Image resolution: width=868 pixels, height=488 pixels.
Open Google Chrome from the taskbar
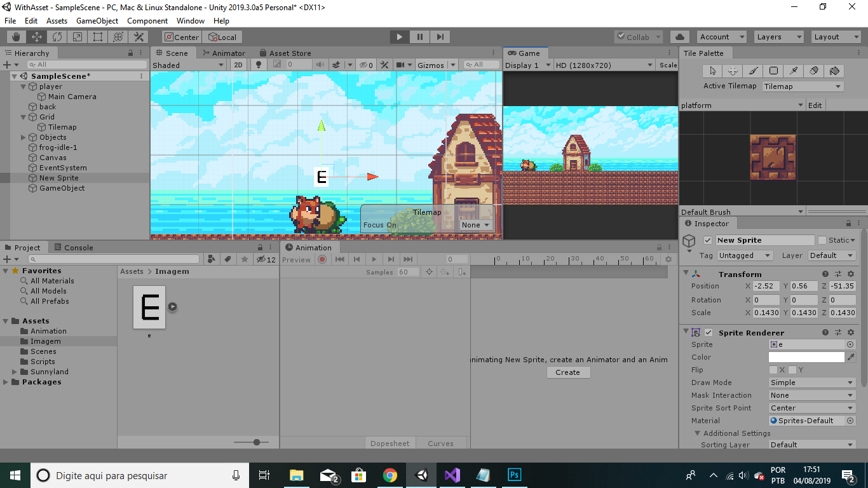click(x=390, y=475)
